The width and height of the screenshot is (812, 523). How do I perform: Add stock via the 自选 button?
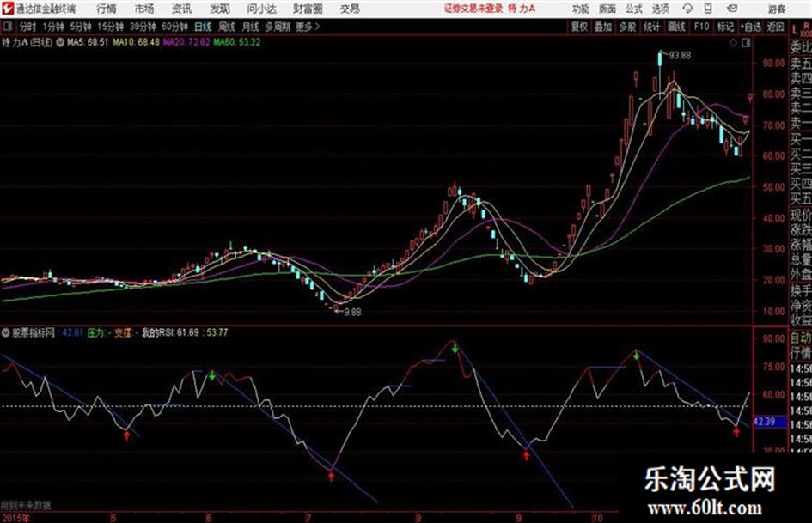751,27
